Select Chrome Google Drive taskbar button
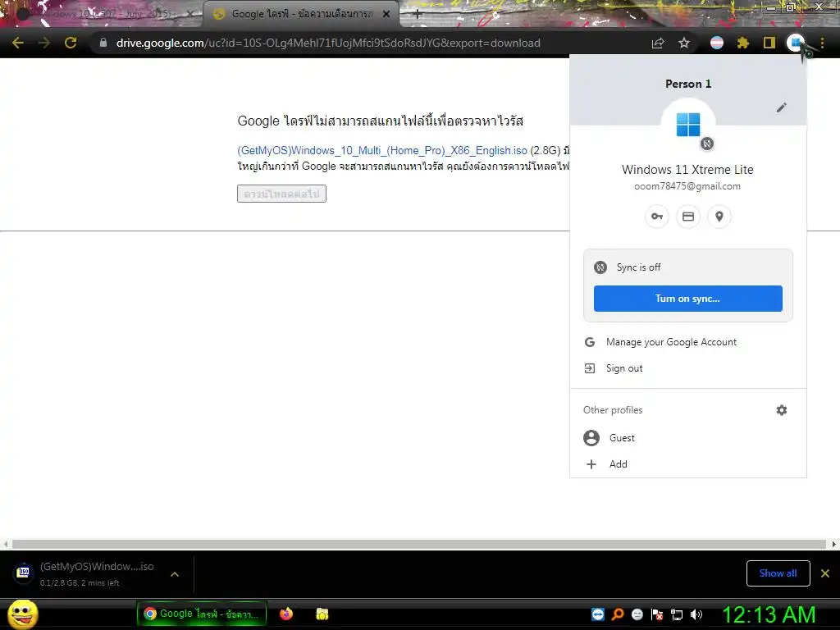The width and height of the screenshot is (840, 630). tap(202, 614)
